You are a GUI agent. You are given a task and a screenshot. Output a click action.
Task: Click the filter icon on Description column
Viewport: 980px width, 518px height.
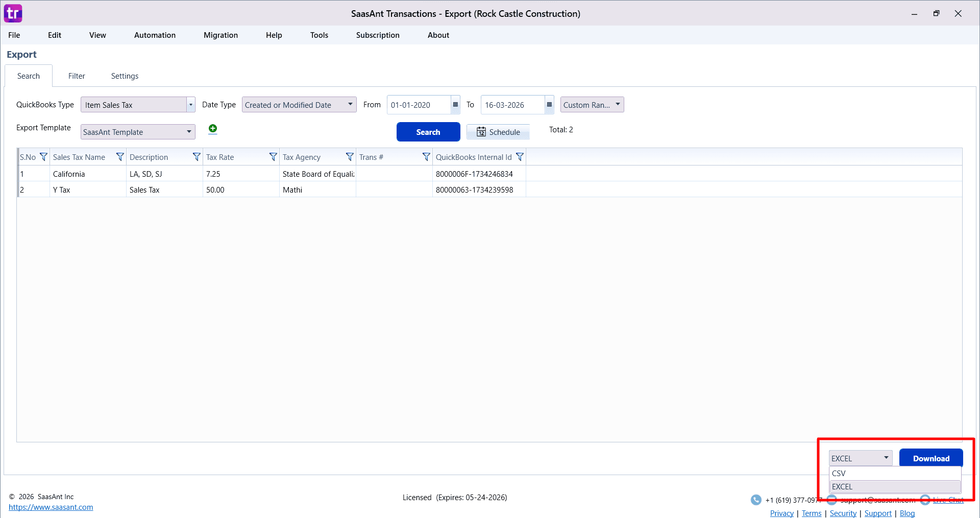pos(197,157)
